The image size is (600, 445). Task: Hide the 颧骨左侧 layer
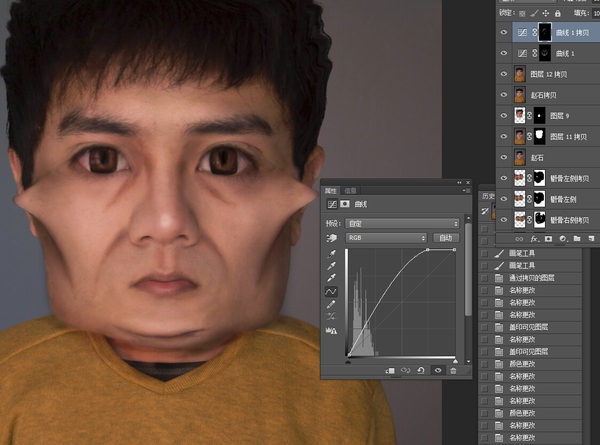tap(504, 199)
